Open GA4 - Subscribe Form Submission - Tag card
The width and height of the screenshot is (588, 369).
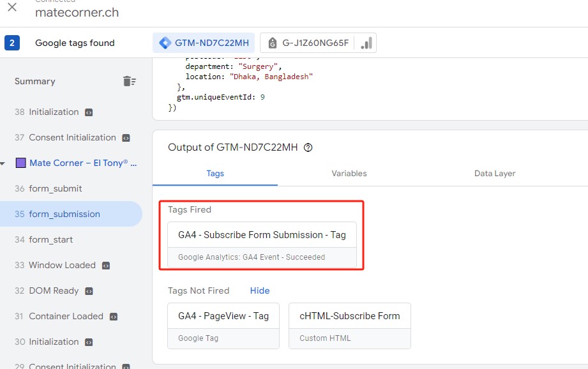pos(262,245)
